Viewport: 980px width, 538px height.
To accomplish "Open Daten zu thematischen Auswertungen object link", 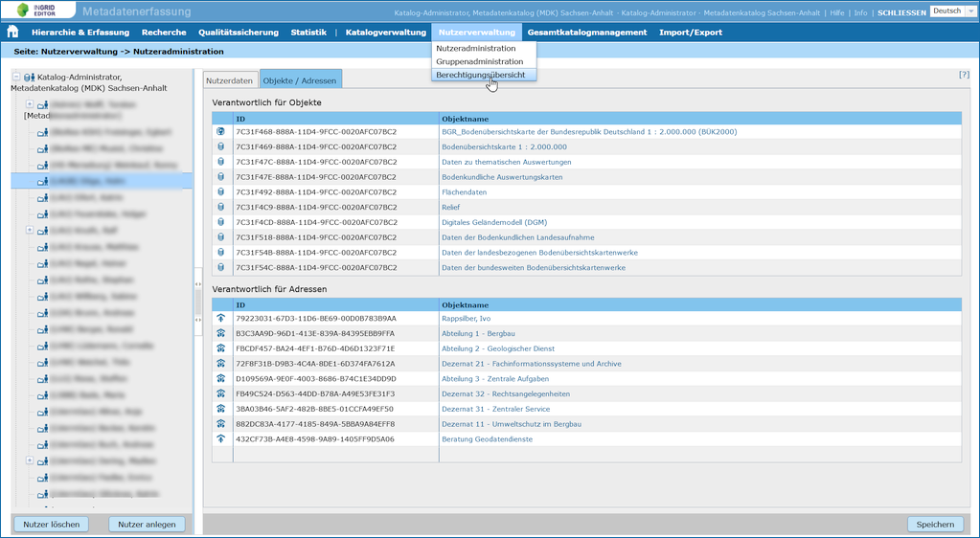I will point(506,162).
